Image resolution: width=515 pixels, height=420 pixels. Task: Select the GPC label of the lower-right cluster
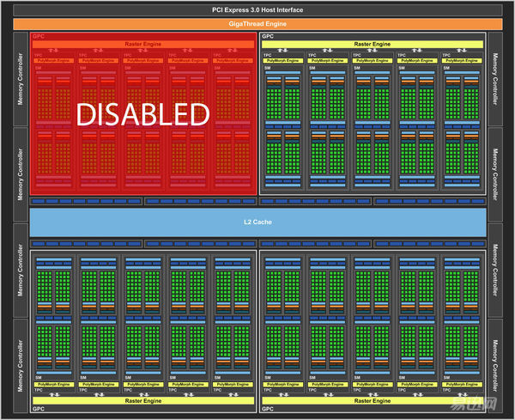coord(268,409)
